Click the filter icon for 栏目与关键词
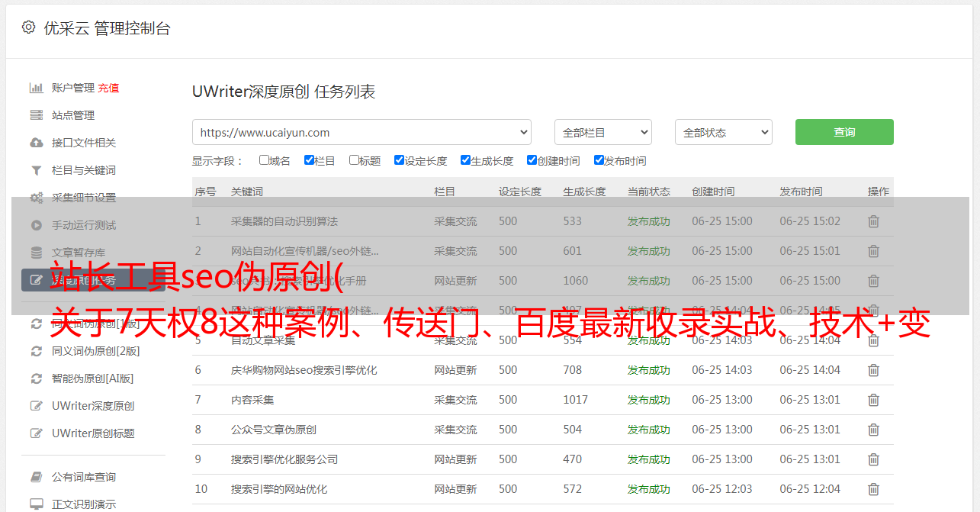The height and width of the screenshot is (512, 980). (36, 170)
